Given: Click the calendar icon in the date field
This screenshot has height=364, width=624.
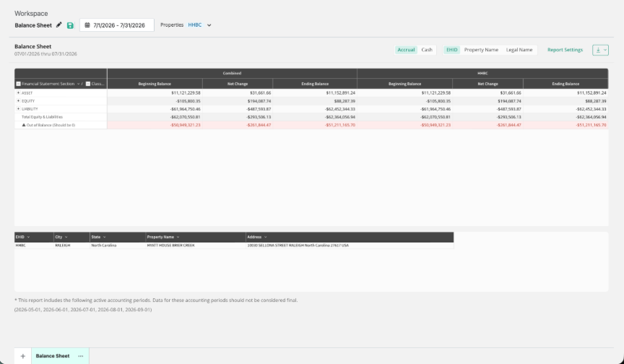Looking at the screenshot, I should click(87, 25).
